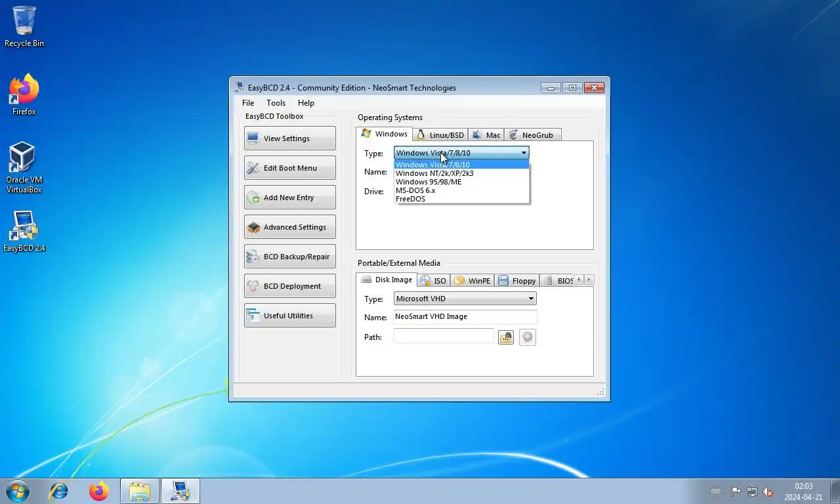Click the round add entry button beside Path
This screenshot has height=504, width=840.
pos(528,337)
